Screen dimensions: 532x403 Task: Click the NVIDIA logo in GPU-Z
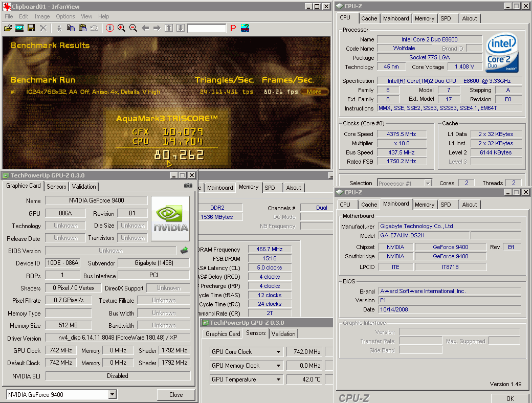point(170,218)
